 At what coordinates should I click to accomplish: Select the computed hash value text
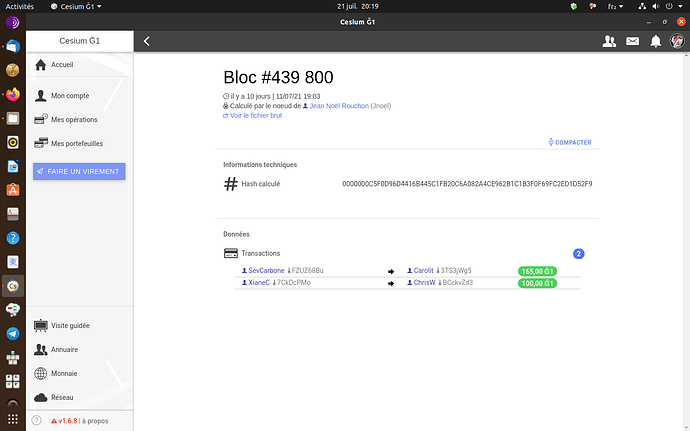tap(467, 184)
